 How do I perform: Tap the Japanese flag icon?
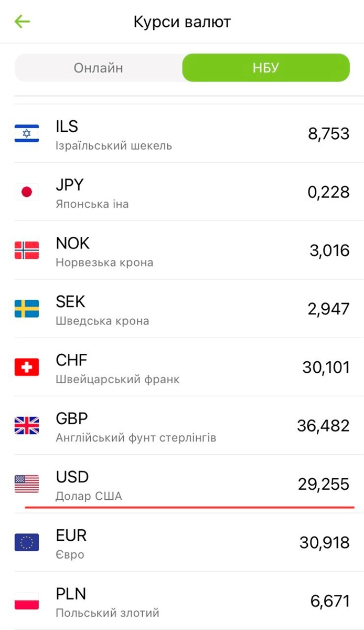coord(27,192)
